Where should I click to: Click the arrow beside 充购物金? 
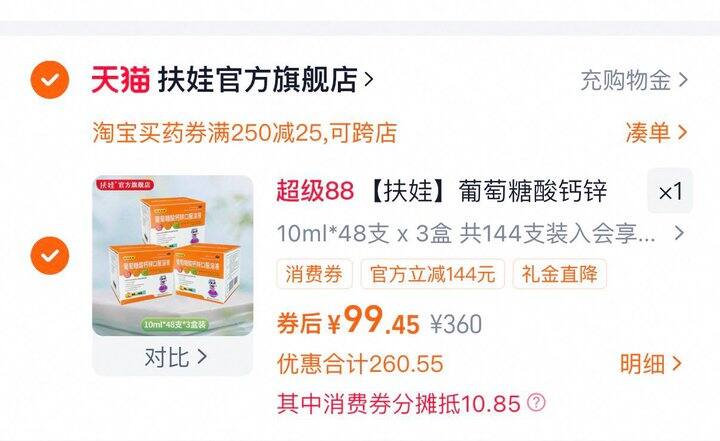pyautogui.click(x=683, y=81)
